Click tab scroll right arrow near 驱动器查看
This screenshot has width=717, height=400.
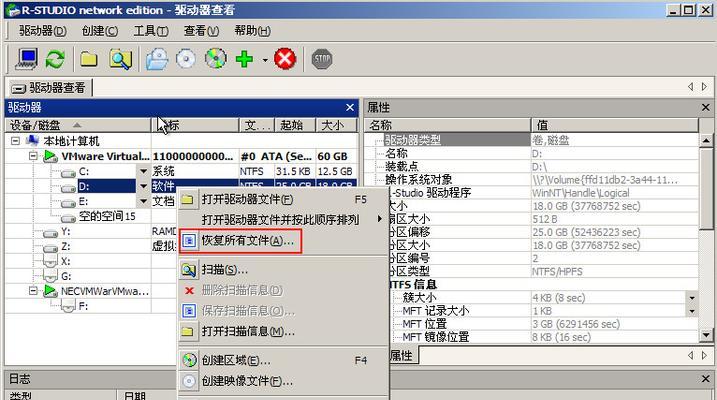[705, 87]
